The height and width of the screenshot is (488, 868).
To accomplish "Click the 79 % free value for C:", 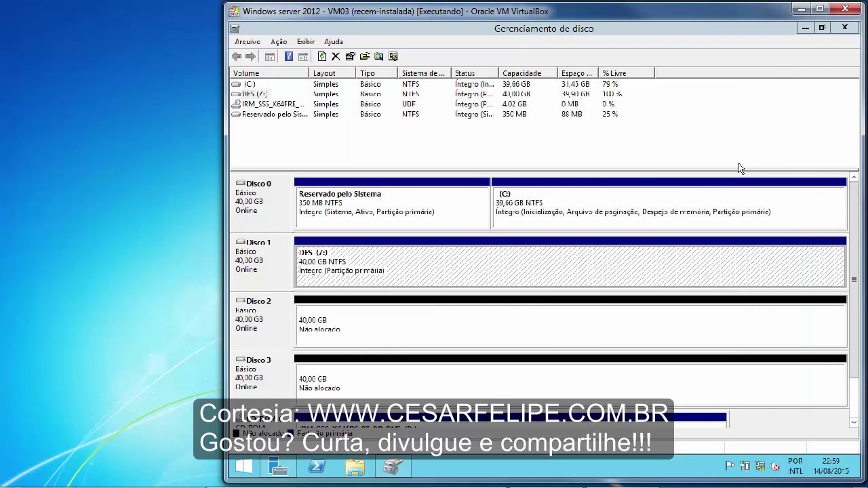I will [x=610, y=84].
